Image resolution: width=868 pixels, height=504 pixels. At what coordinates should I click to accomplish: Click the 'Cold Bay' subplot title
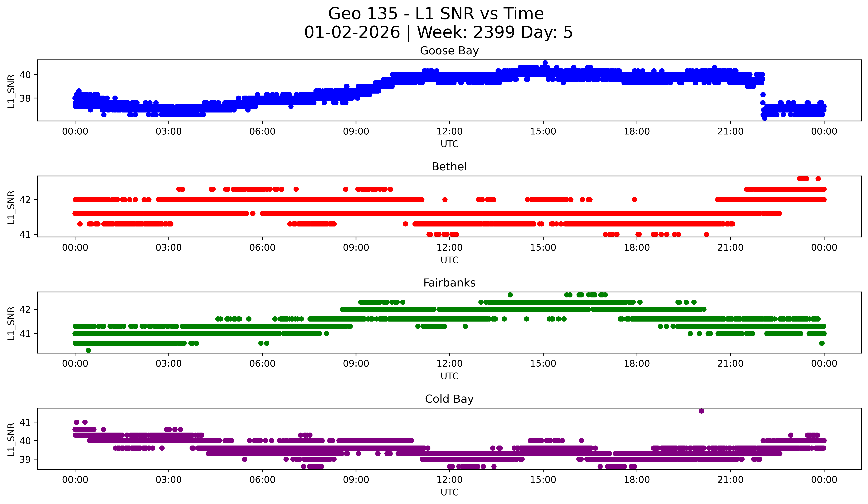449,399
